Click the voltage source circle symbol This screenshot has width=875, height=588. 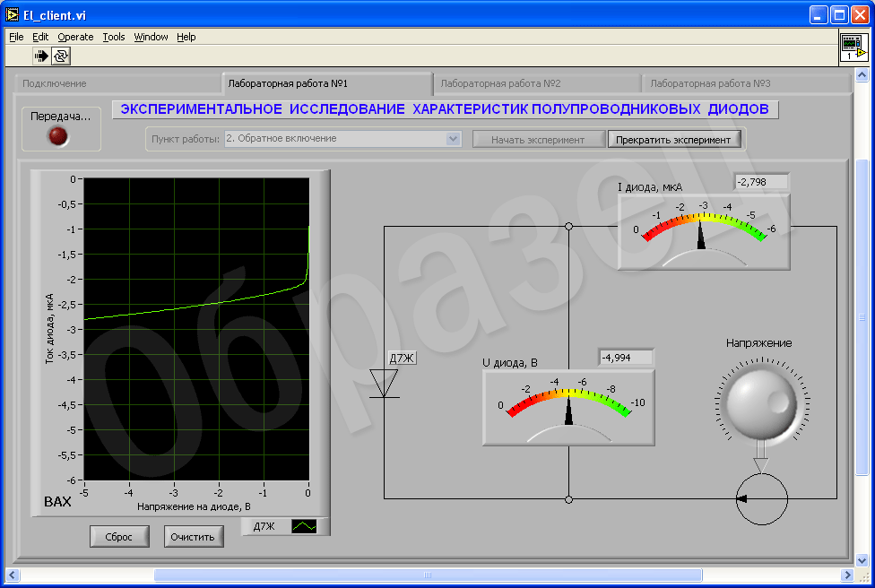click(x=762, y=498)
